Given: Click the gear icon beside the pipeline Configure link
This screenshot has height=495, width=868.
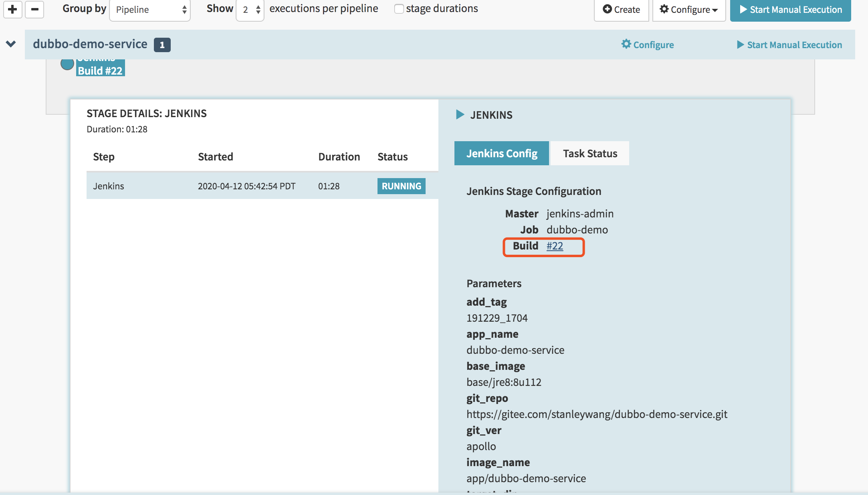Looking at the screenshot, I should click(x=626, y=44).
